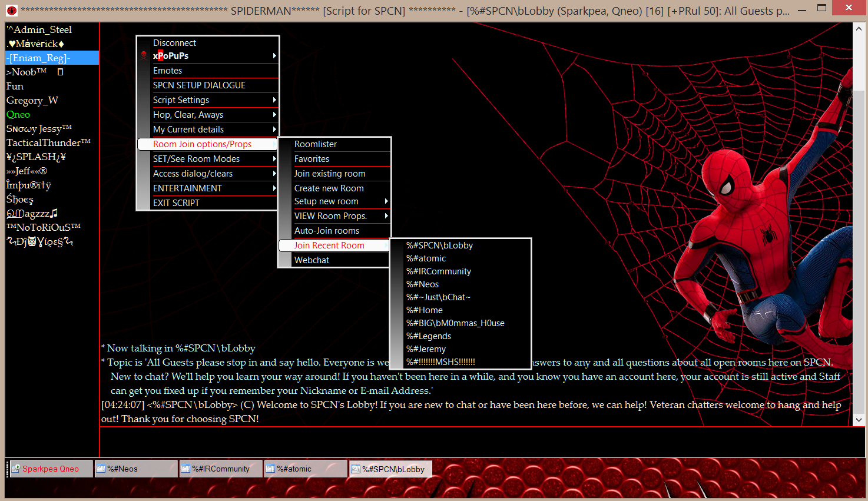Click the chat scrollbar up arrow
This screenshot has height=501, width=868.
point(859,28)
